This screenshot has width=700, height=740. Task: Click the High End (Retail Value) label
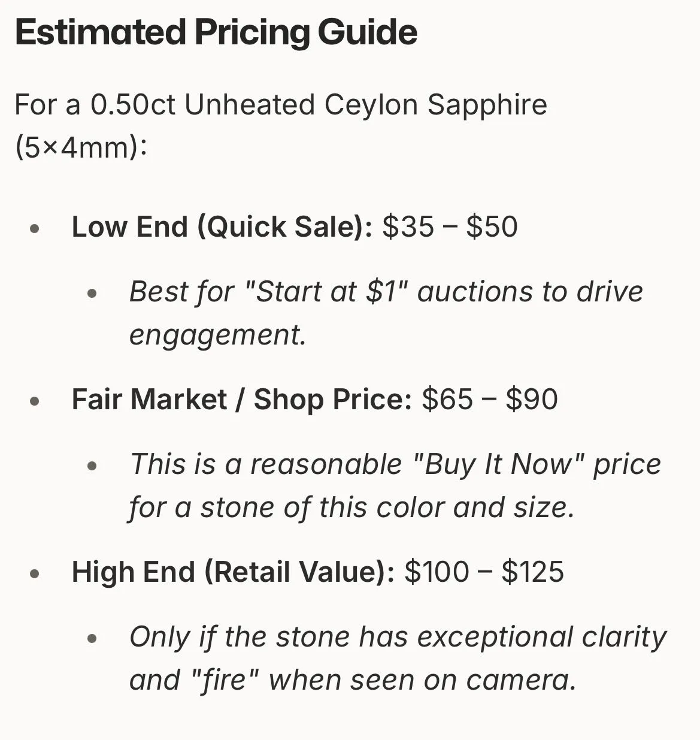[234, 572]
